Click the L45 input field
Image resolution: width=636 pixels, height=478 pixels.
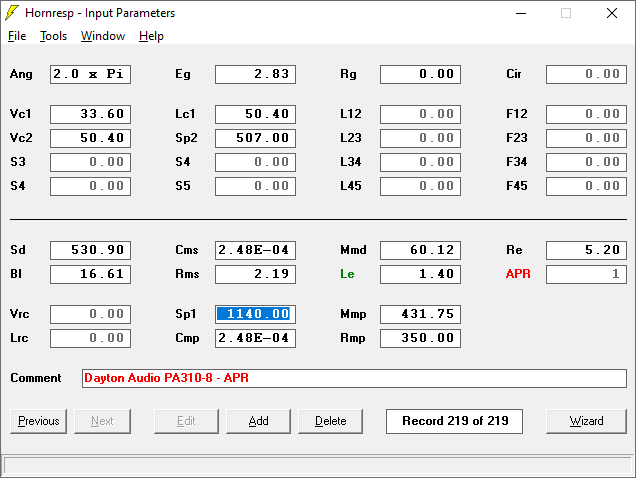coord(421,186)
